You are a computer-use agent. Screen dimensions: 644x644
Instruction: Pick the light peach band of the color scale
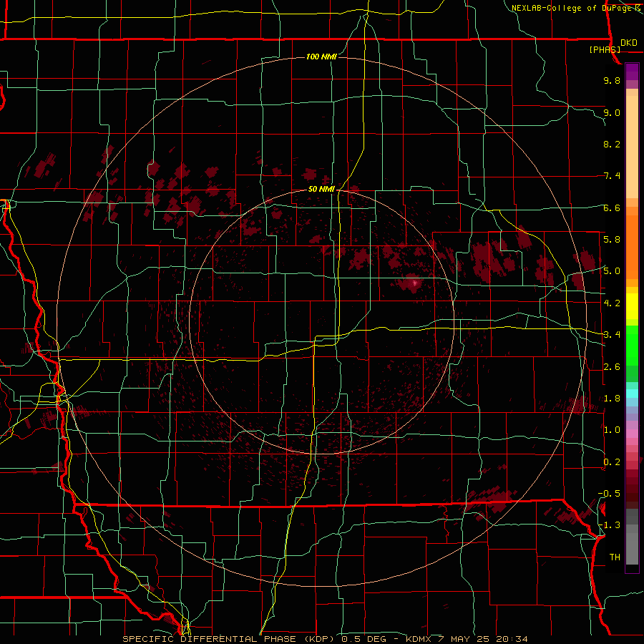632,147
